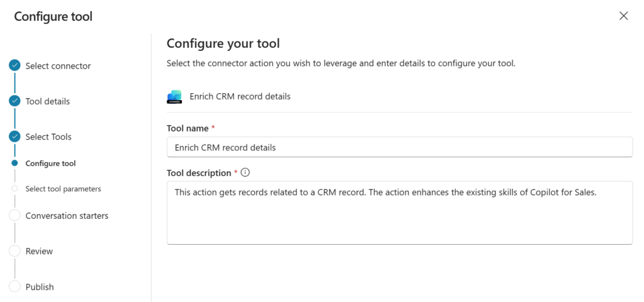Jump to Conversation starters step
The height and width of the screenshot is (302, 644).
[67, 216]
